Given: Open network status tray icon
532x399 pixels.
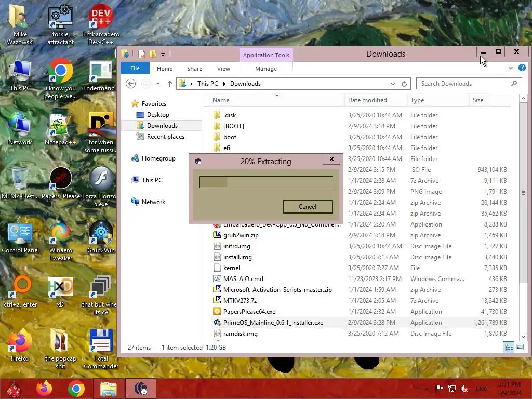Looking at the screenshot, I should coord(451,389).
